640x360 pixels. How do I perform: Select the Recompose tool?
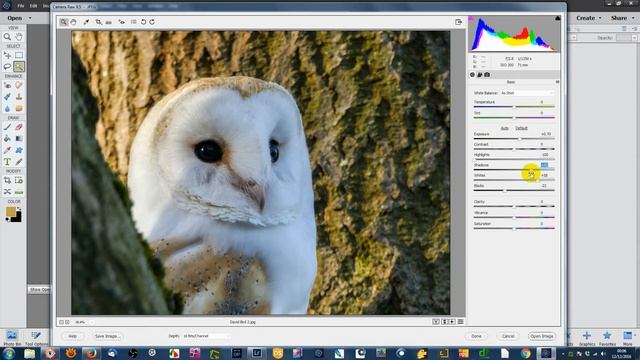click(x=19, y=180)
